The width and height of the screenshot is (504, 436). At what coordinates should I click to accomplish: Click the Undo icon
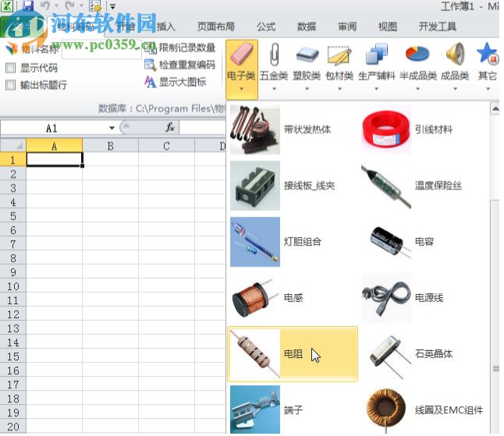(x=45, y=5)
